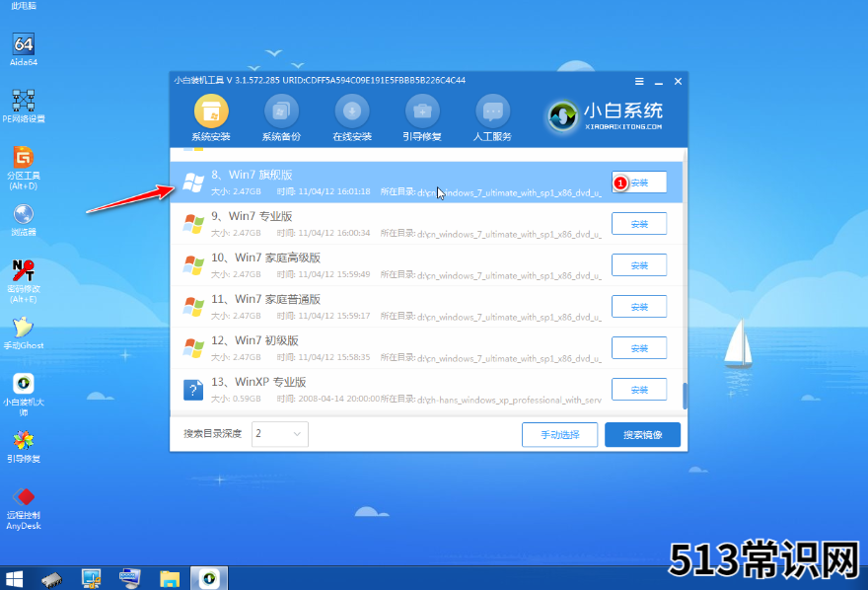
Task: Minimize the 小白装机工具 window
Action: pos(659,82)
